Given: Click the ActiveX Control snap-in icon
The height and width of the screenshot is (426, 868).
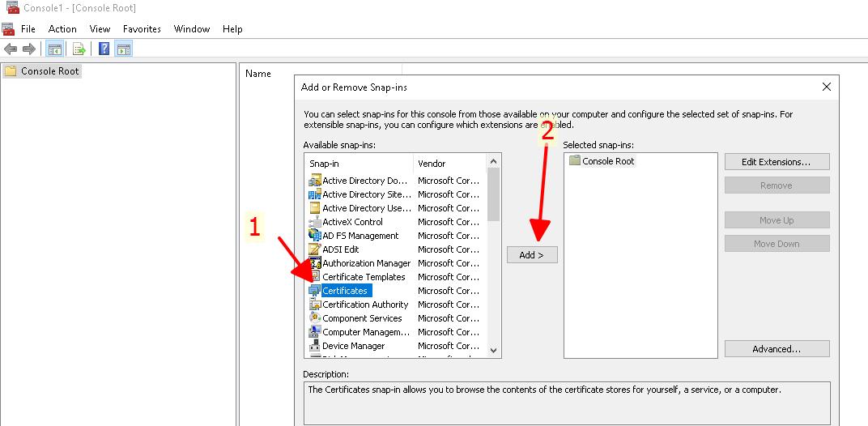Looking at the screenshot, I should (315, 222).
